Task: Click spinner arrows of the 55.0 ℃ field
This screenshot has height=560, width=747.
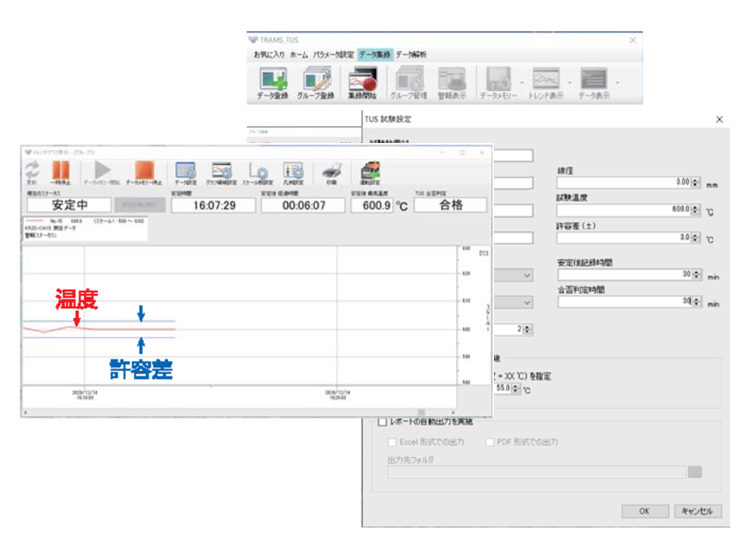Action: (516, 389)
